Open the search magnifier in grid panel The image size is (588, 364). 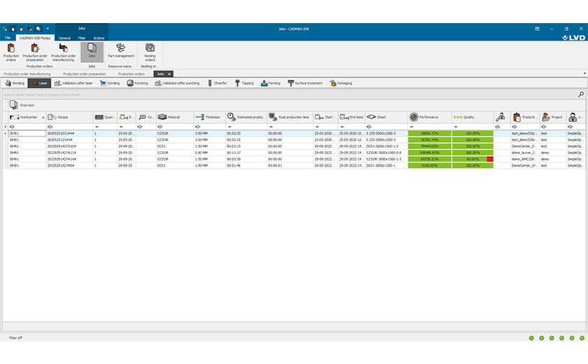click(x=580, y=94)
